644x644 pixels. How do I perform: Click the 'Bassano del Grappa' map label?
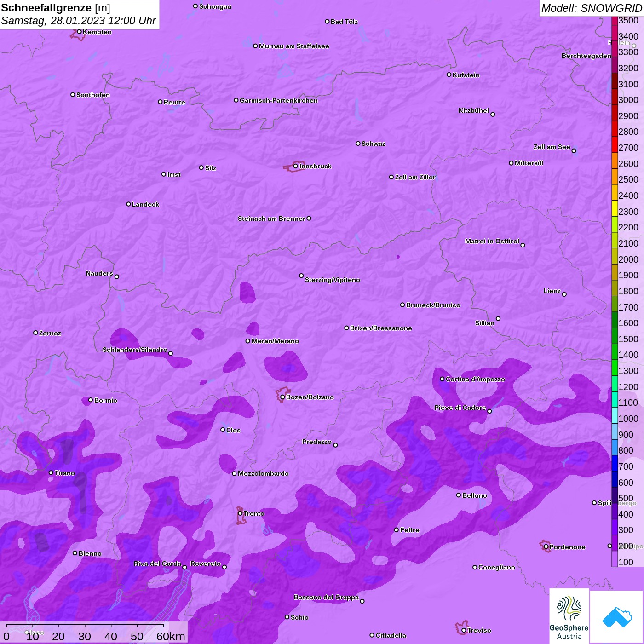(326, 597)
